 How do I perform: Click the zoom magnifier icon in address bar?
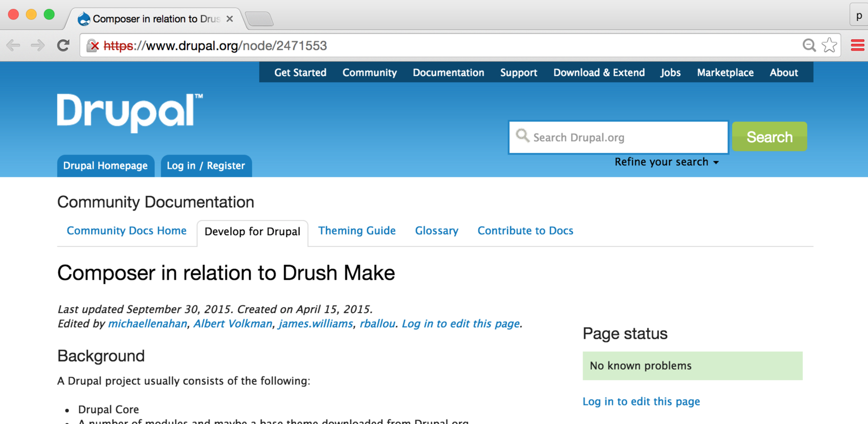pos(809,46)
